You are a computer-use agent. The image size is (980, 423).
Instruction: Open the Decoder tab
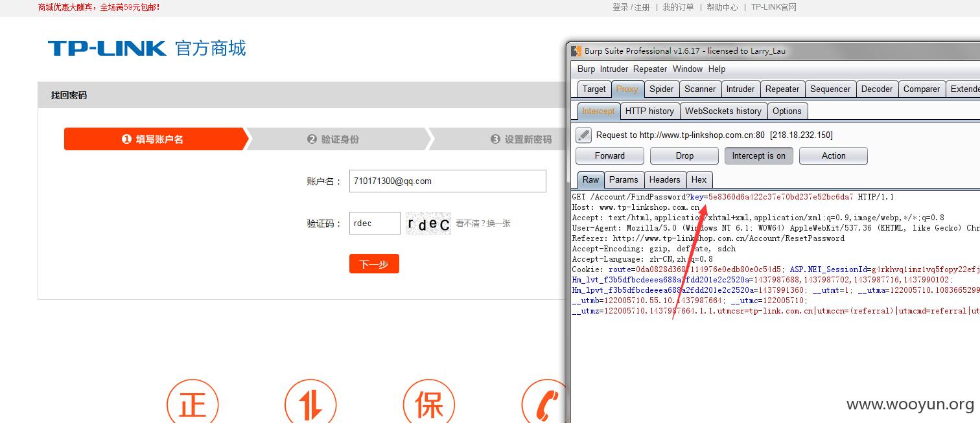pos(877,89)
